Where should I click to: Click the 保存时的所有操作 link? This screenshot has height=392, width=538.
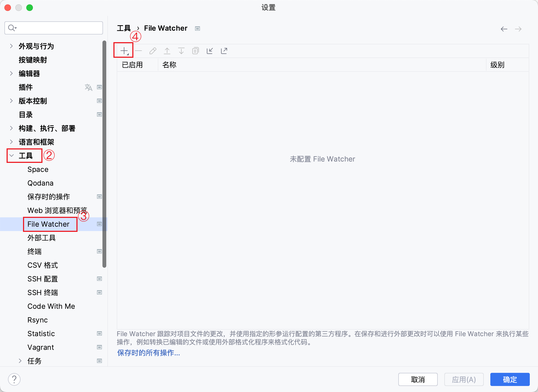(x=148, y=353)
